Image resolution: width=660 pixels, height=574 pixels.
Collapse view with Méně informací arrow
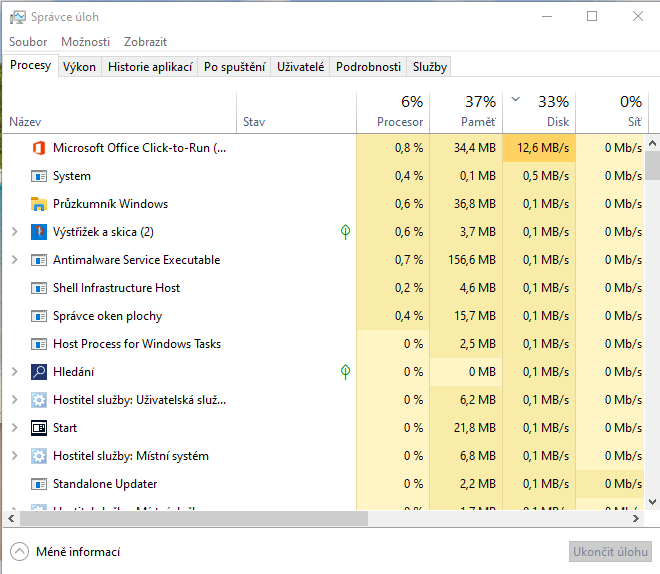[x=19, y=552]
